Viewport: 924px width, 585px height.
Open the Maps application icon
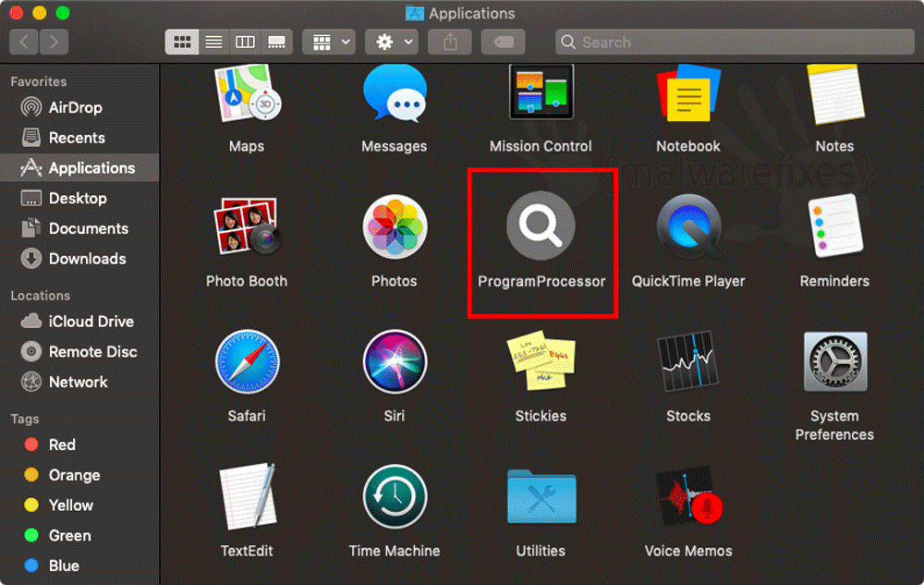point(247,93)
